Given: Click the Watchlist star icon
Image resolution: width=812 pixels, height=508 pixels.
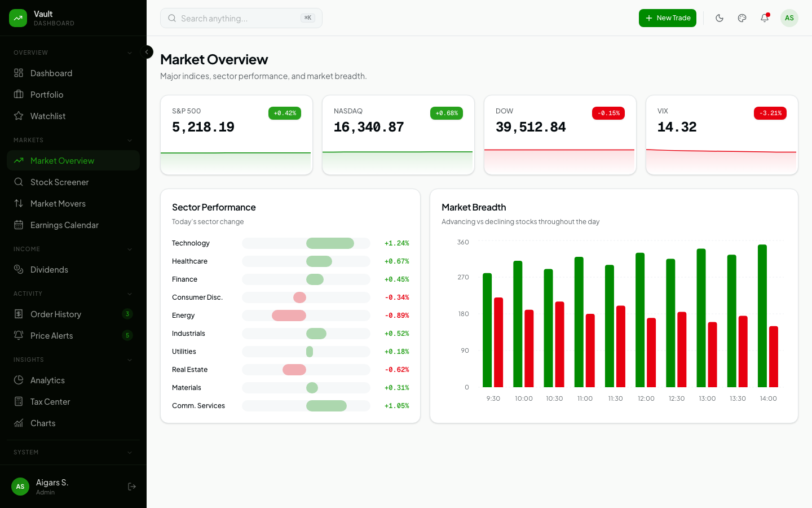Looking at the screenshot, I should pos(19,116).
